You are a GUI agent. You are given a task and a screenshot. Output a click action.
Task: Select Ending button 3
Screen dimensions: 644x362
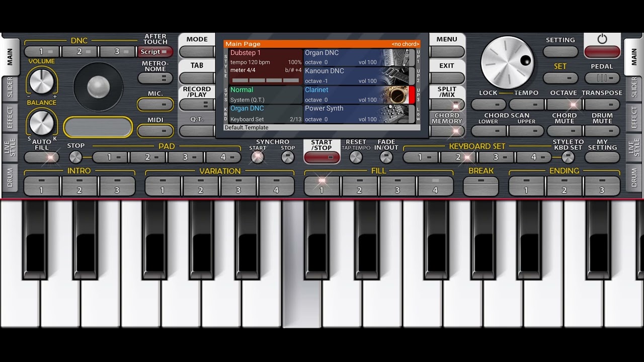point(602,186)
